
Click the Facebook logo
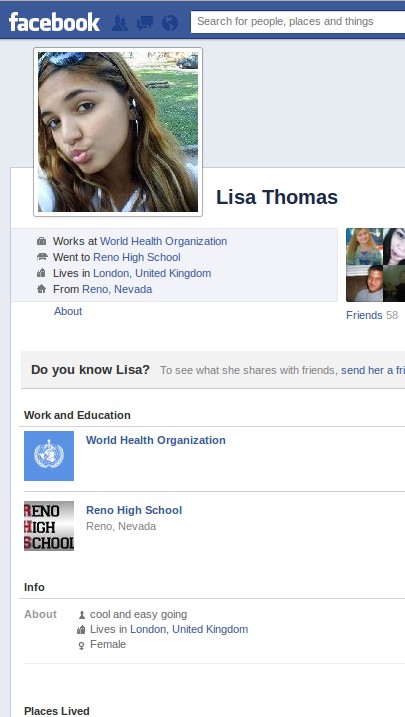[x=54, y=22]
